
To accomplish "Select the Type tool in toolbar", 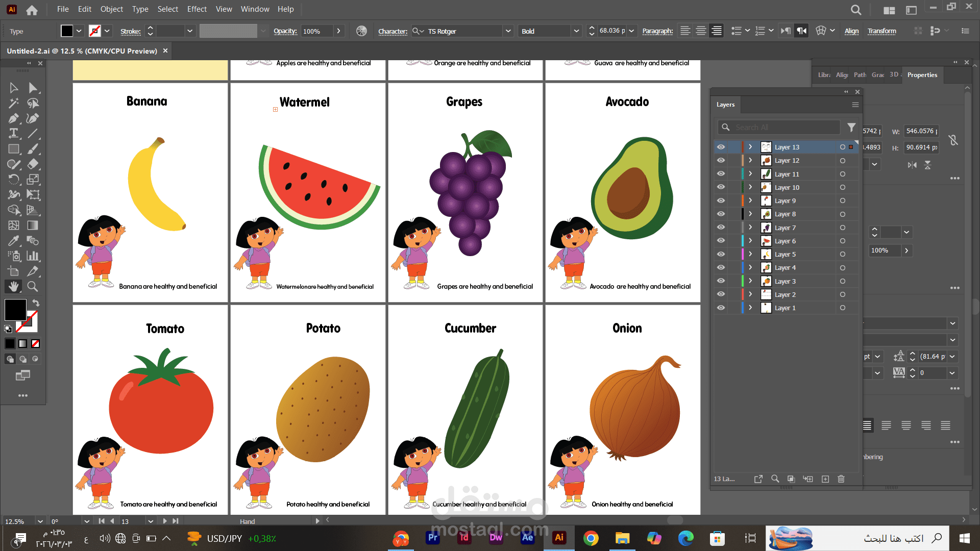I will tap(14, 134).
